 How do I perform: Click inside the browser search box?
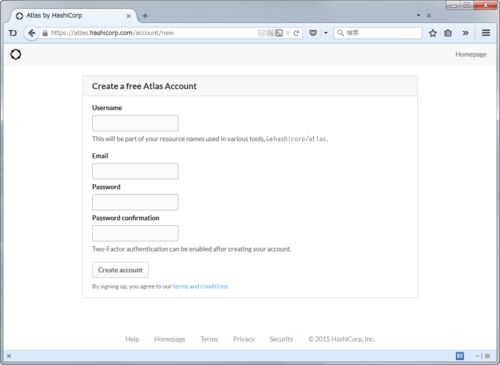378,33
